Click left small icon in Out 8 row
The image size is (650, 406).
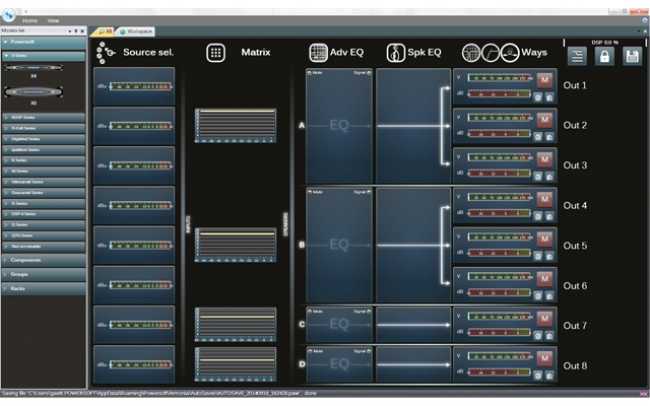[x=538, y=376]
